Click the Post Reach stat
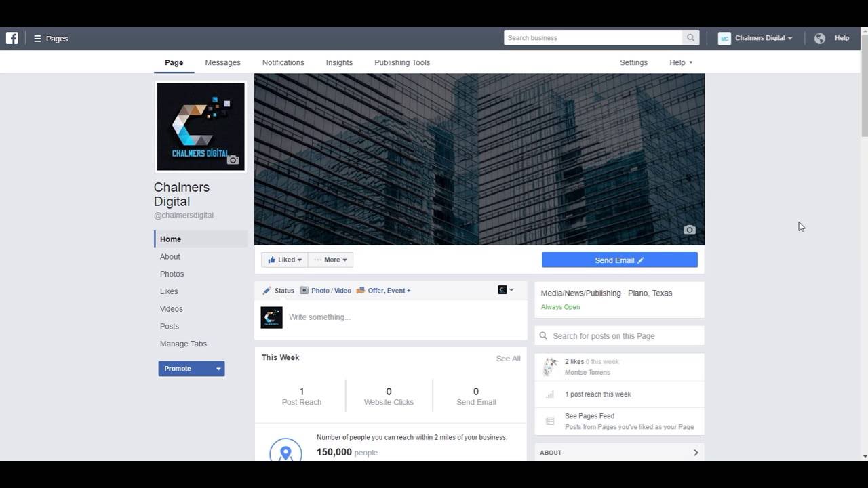The height and width of the screenshot is (488, 868). [302, 396]
